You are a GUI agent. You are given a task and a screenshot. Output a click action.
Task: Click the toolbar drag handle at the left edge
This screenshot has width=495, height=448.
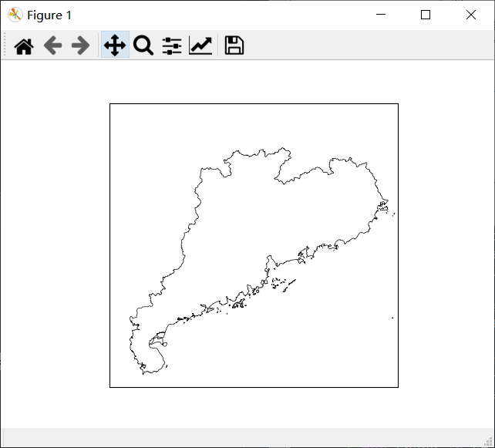(5, 44)
